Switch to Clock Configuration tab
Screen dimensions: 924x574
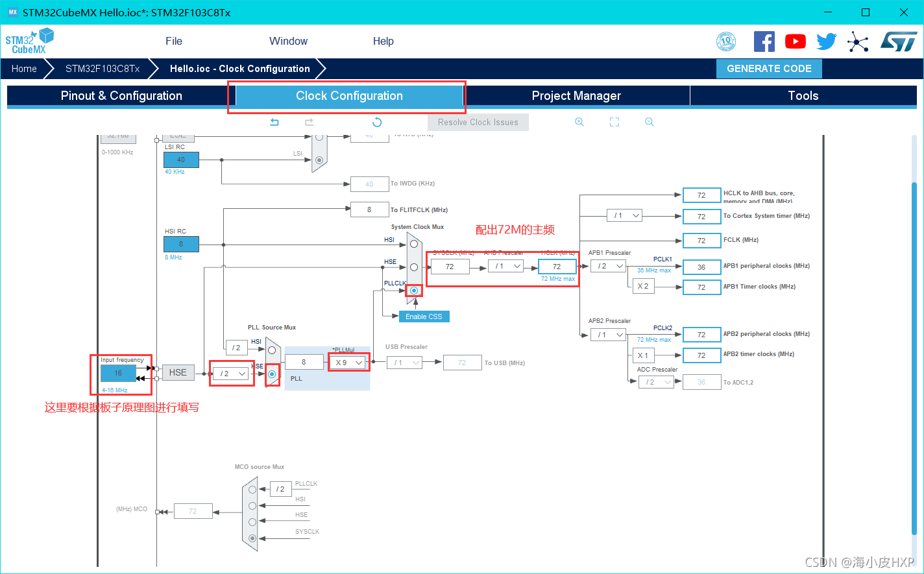tap(349, 95)
